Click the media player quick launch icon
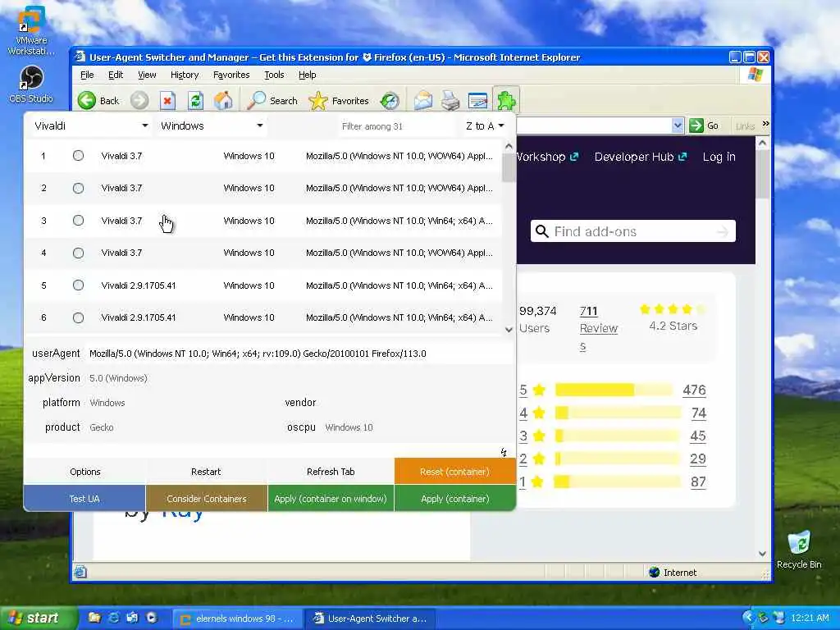840x630 pixels. tap(152, 618)
